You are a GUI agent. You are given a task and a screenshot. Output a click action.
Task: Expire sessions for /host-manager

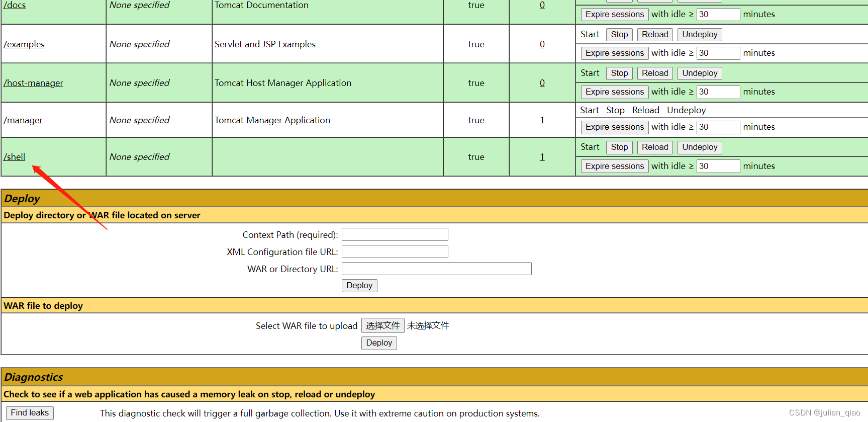point(615,92)
